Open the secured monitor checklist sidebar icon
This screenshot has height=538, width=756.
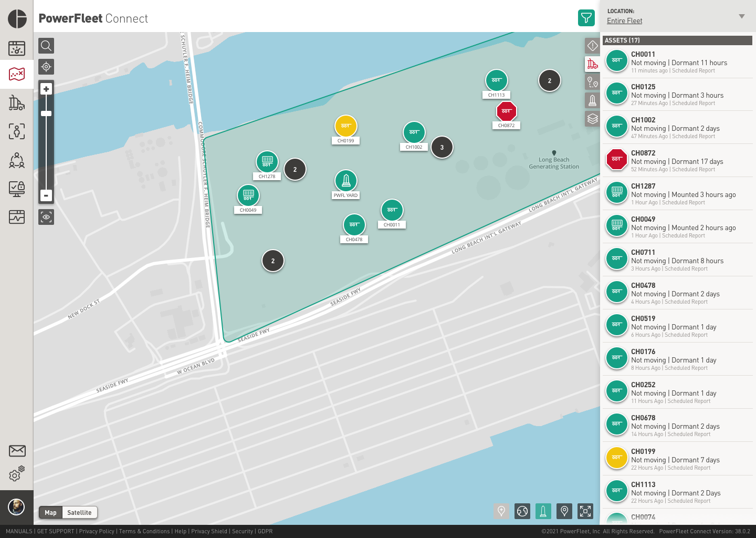coord(17,189)
